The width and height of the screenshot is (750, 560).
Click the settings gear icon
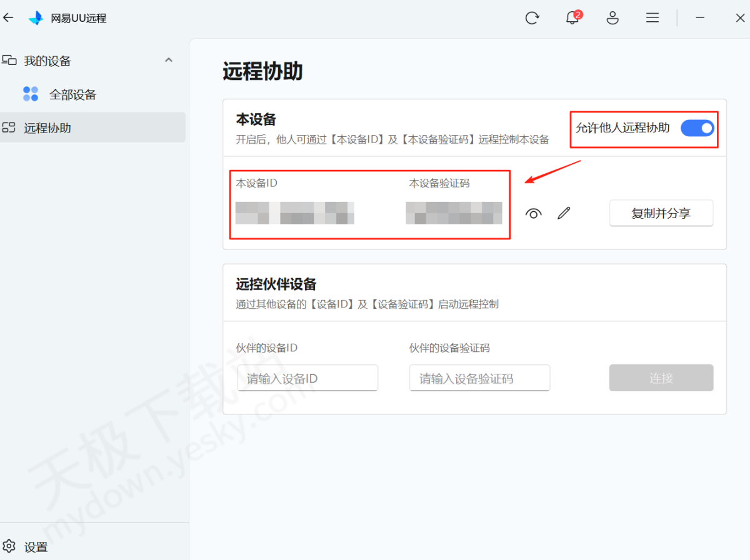9,546
